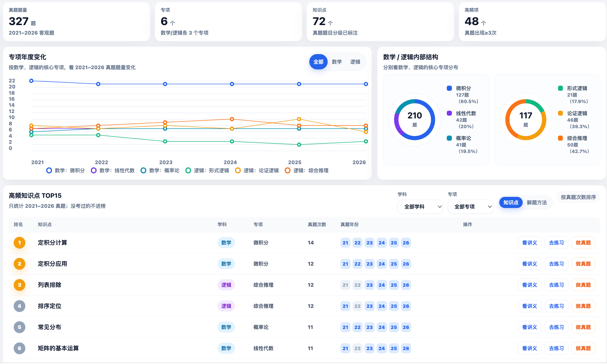
Task: Click 定积分应用 knowledge point name
Action: (x=52, y=264)
